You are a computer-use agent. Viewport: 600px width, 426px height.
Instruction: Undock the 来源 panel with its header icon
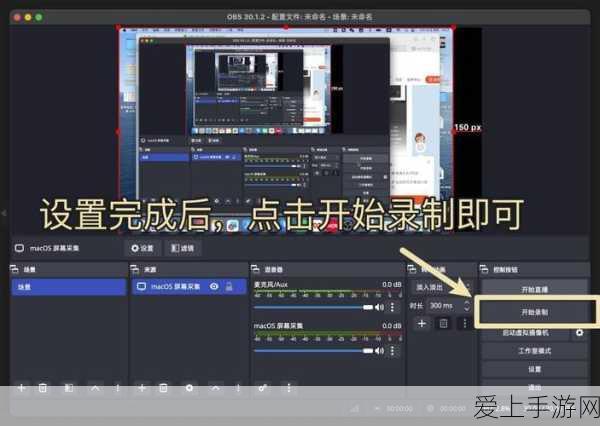[135, 269]
